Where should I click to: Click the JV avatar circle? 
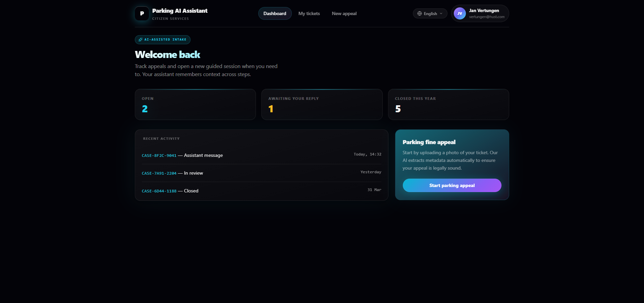tap(460, 14)
